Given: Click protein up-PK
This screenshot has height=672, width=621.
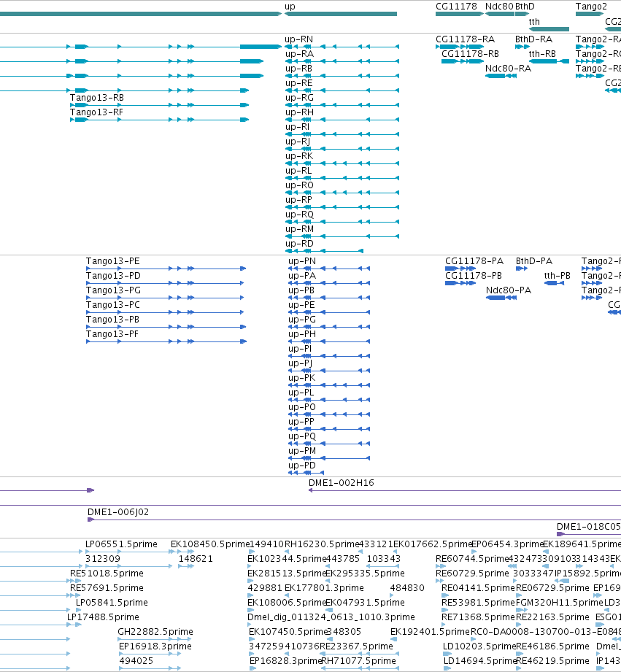Looking at the screenshot, I should click(x=329, y=385).
